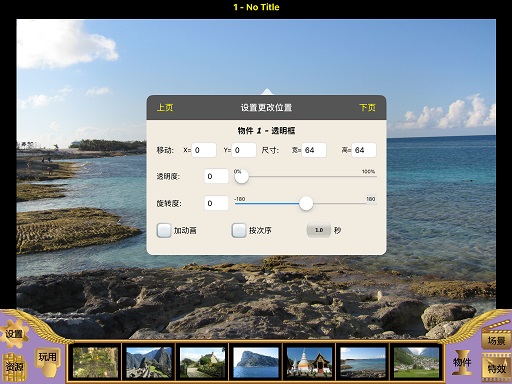
Task: Enable the 加动画 checkbox
Action: (164, 230)
